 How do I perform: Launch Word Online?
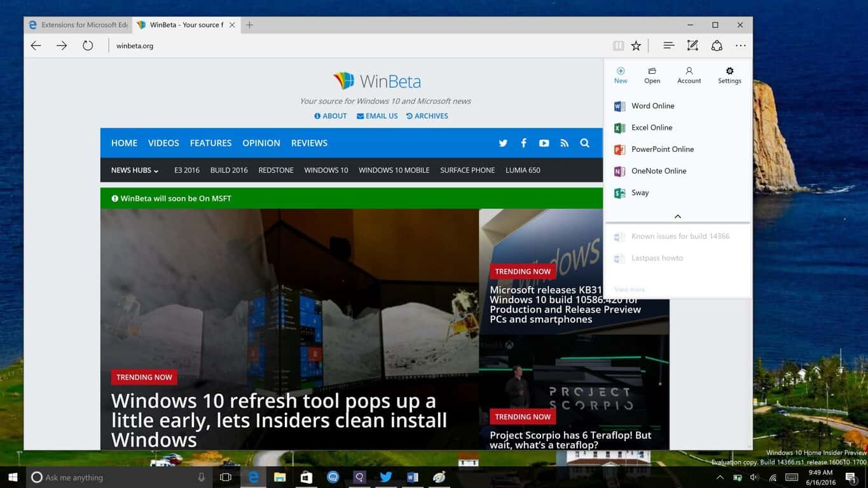point(677,106)
